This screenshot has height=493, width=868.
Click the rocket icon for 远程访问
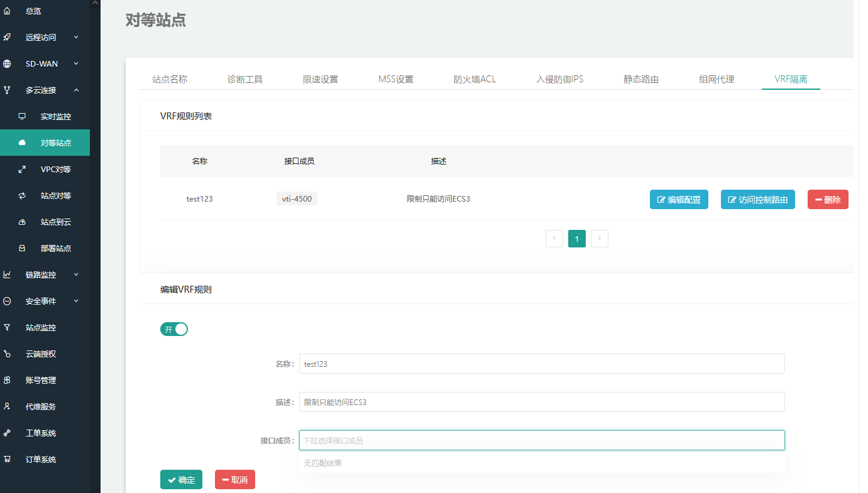click(x=7, y=37)
